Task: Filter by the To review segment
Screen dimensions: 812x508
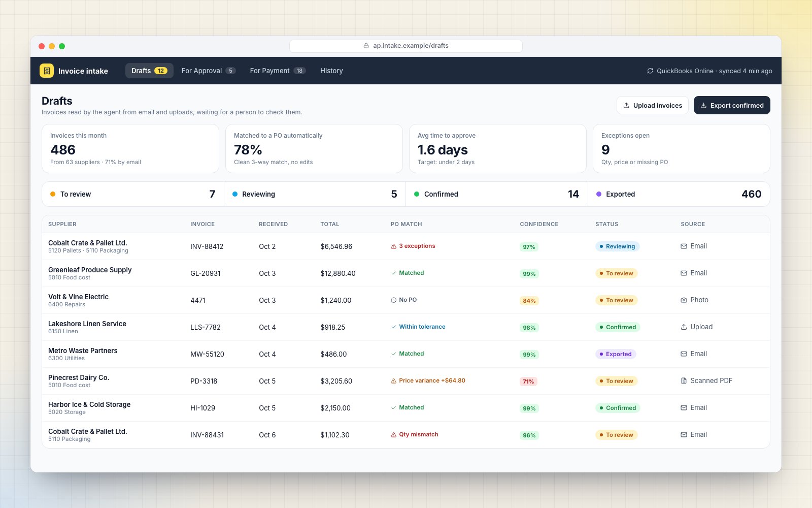Action: 133,194
